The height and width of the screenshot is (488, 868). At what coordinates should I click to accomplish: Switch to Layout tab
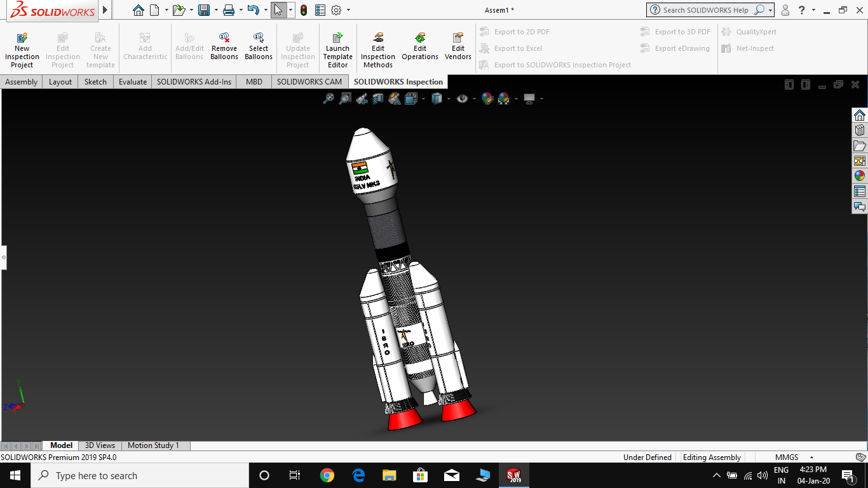coord(60,81)
